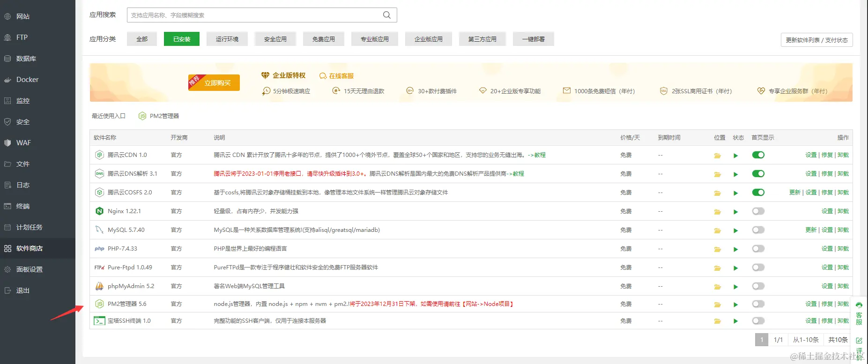Viewport: 868px width, 364px height.
Task: Open 在线客服 link in the banner
Action: tap(337, 76)
